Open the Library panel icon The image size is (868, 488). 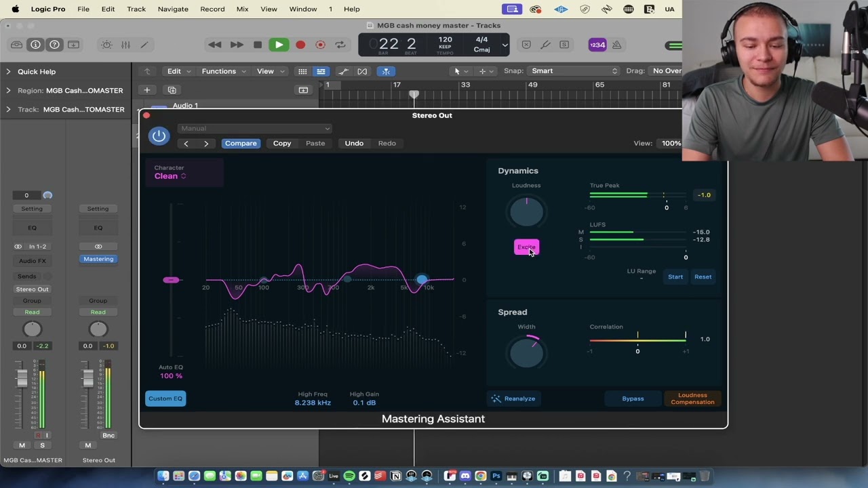click(x=16, y=45)
